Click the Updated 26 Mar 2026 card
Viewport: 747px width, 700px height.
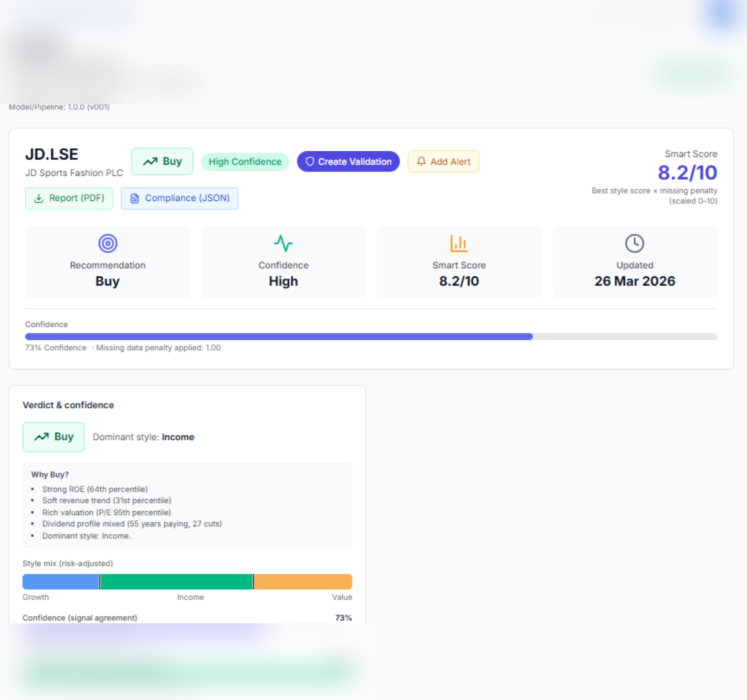click(635, 262)
